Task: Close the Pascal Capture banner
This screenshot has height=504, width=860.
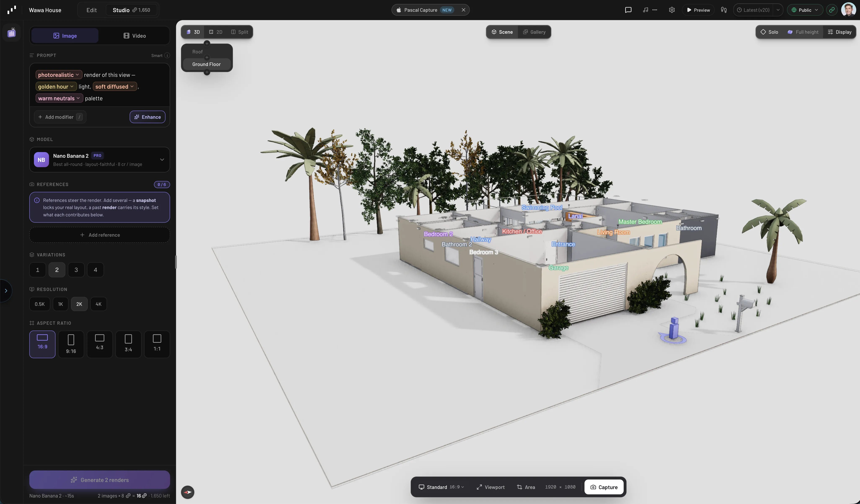Action: [463, 10]
